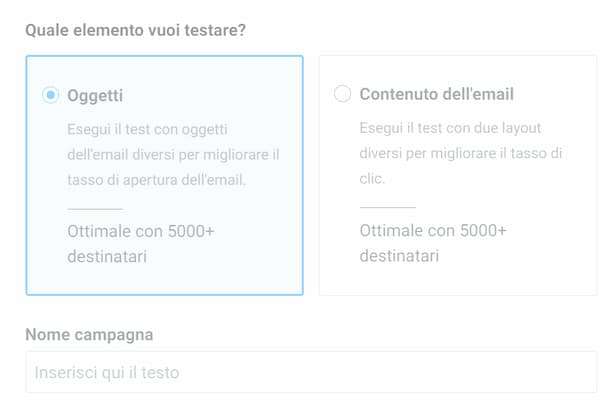
Task: Select the Oggetti radio button
Action: [x=51, y=95]
